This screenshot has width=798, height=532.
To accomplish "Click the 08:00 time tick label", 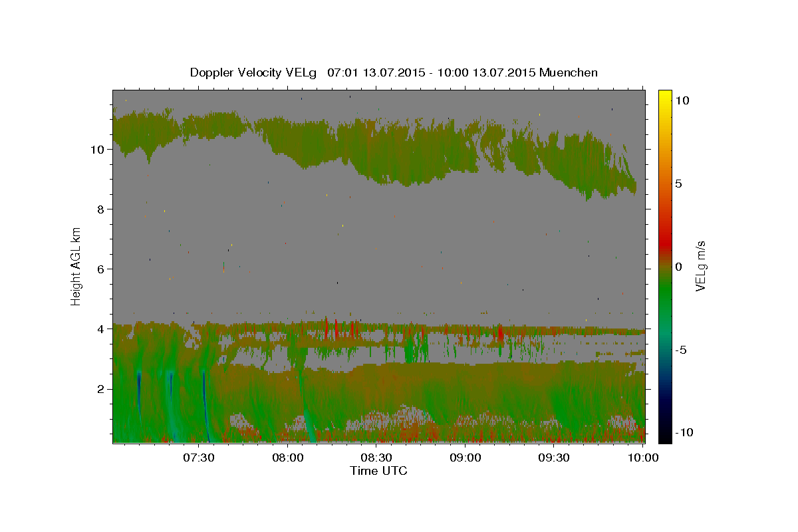I will point(288,458).
